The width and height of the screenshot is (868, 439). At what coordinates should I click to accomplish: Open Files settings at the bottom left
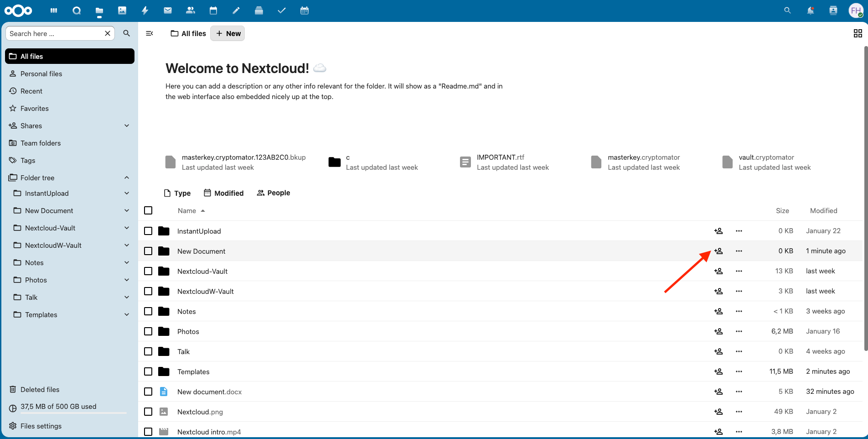tap(40, 426)
